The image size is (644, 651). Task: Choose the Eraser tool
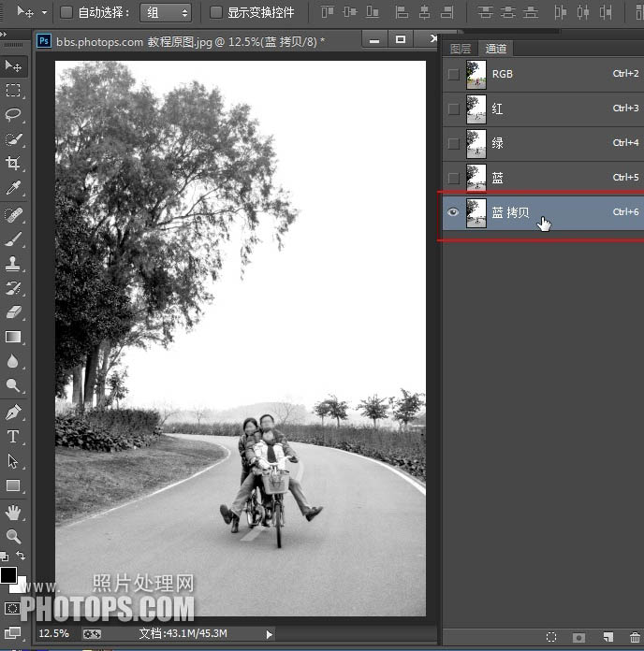pyautogui.click(x=13, y=312)
